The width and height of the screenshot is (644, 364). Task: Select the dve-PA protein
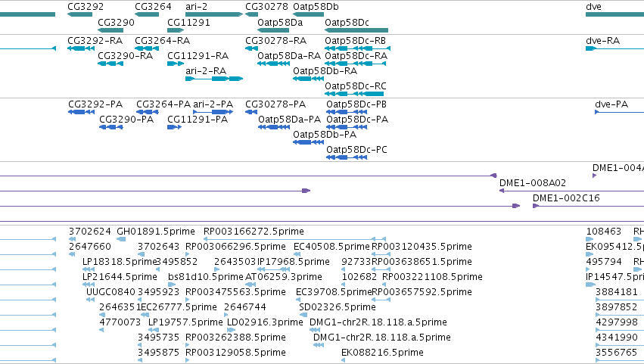tap(619, 112)
